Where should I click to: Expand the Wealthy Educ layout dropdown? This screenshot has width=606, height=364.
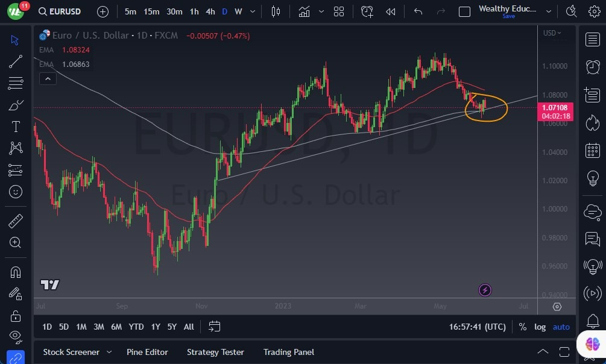coord(548,11)
